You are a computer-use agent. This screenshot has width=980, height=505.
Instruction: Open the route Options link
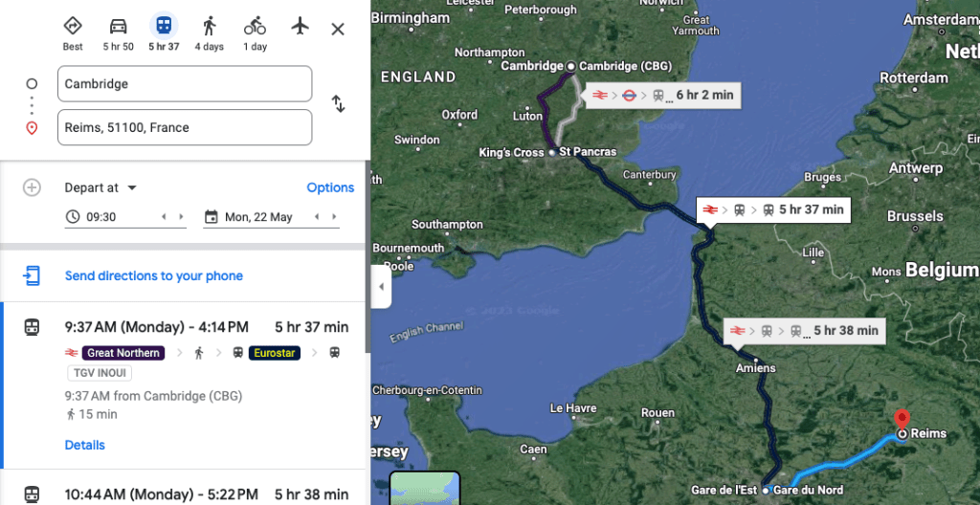click(x=330, y=187)
